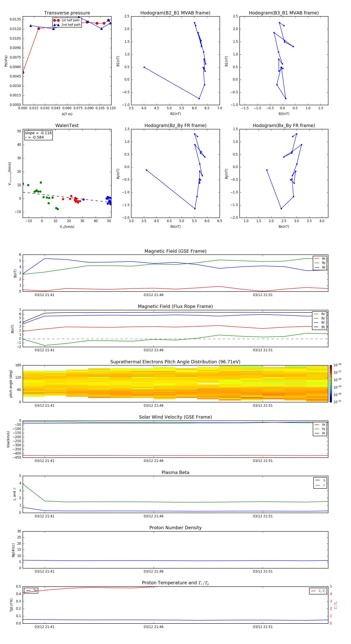Click the 'Hodogram(B3_B1 MVAB frame)' title
Image resolution: width=351 pixels, height=644 pixels.
tap(284, 13)
